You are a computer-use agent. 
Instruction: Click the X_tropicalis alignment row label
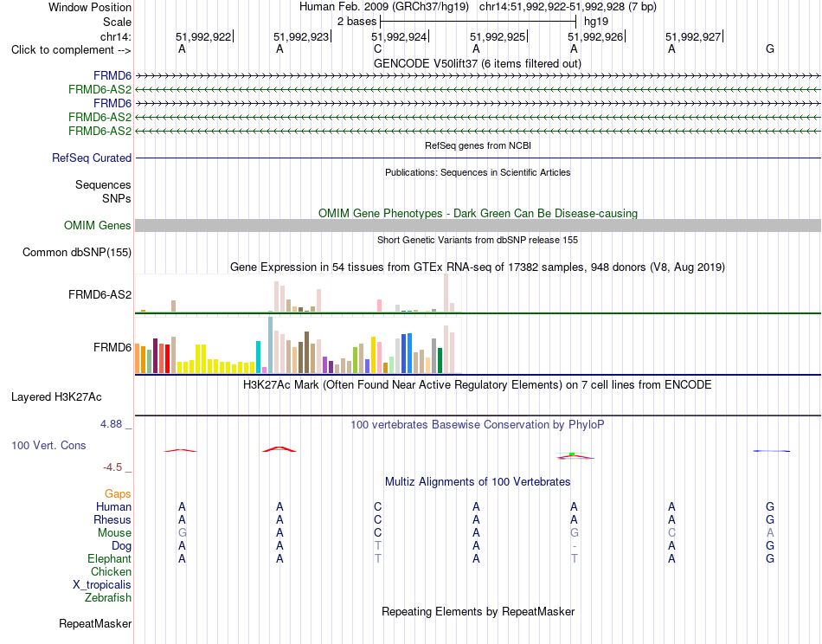coord(102,585)
